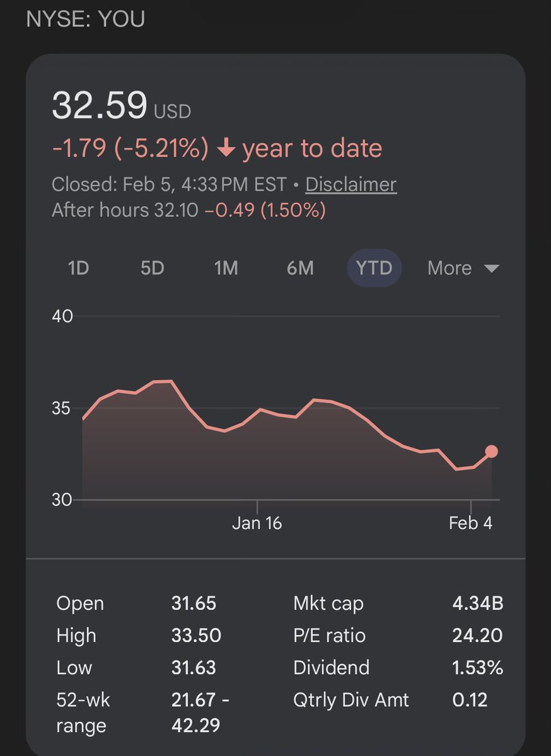Screen dimensions: 551x756
Task: Click the 52-wk range label
Action: coord(84,713)
